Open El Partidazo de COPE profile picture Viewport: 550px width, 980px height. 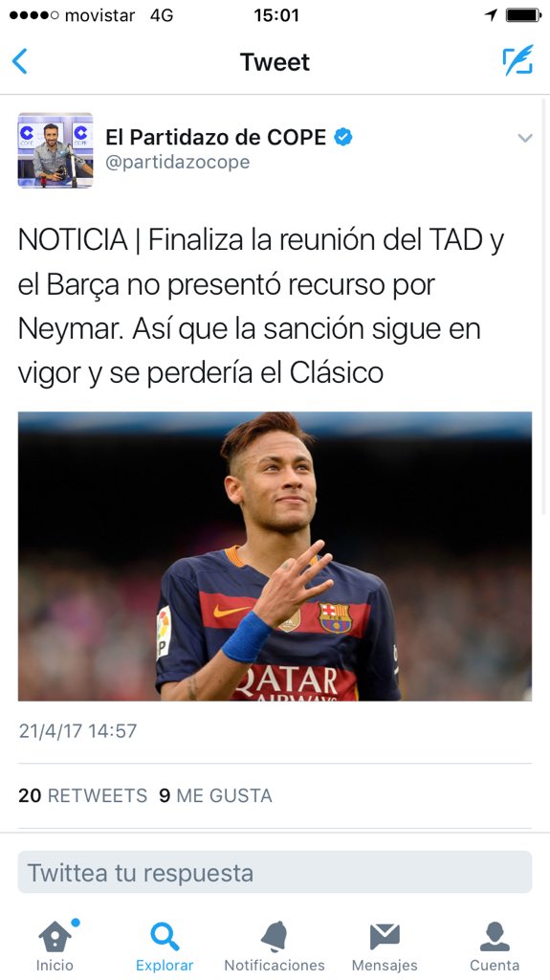pyautogui.click(x=55, y=150)
